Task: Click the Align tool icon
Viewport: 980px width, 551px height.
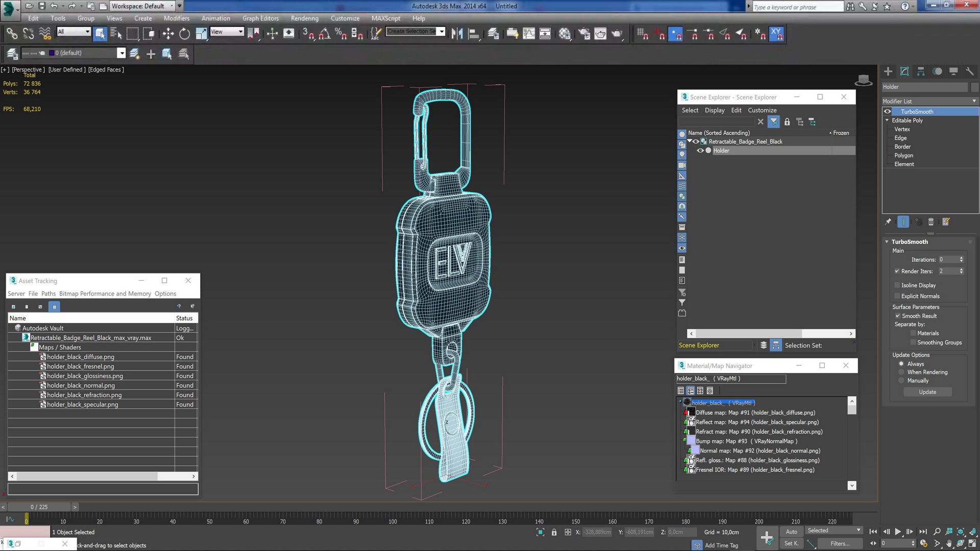Action: [x=474, y=34]
